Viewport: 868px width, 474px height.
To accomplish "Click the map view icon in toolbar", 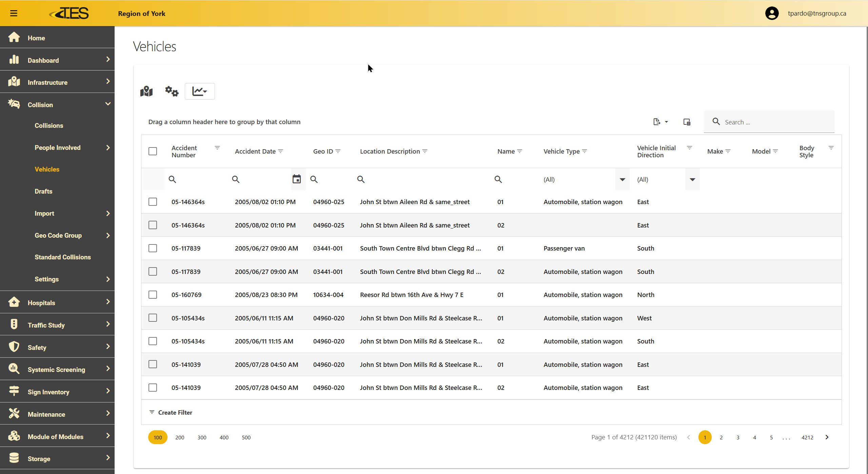I will point(146,91).
